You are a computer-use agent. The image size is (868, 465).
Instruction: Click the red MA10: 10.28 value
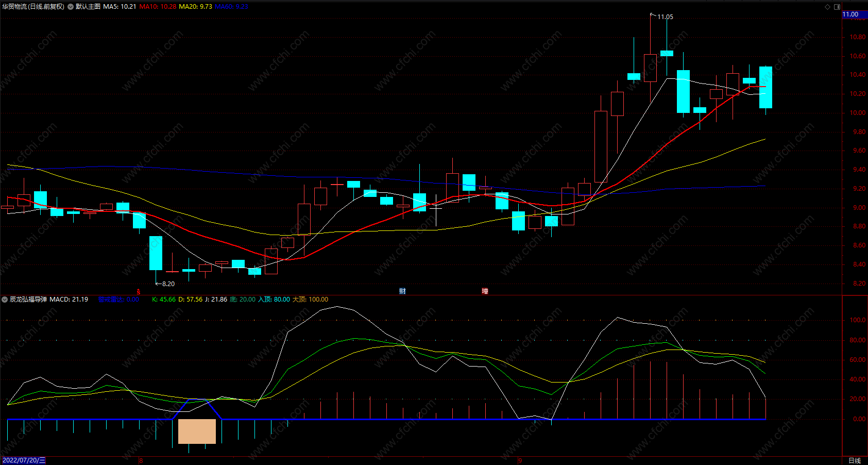(158, 7)
